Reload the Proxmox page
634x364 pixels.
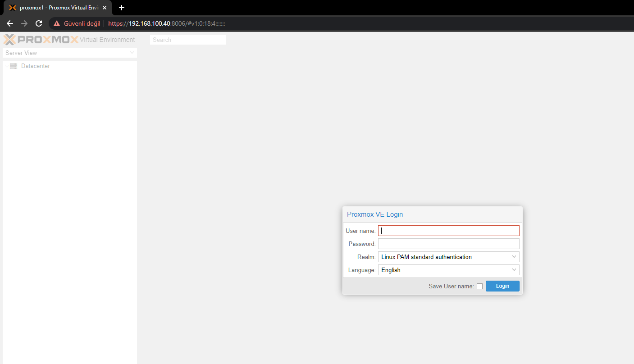tap(39, 23)
